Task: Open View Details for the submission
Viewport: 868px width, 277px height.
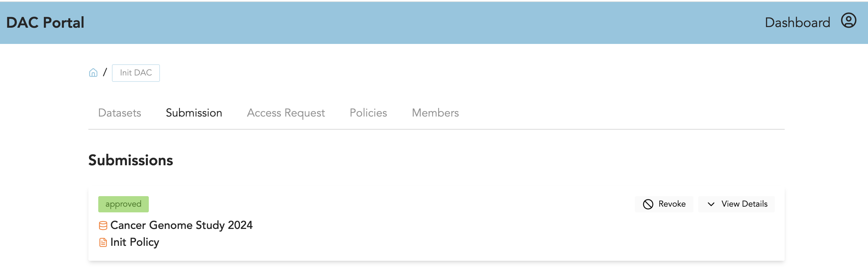Action: coord(736,204)
